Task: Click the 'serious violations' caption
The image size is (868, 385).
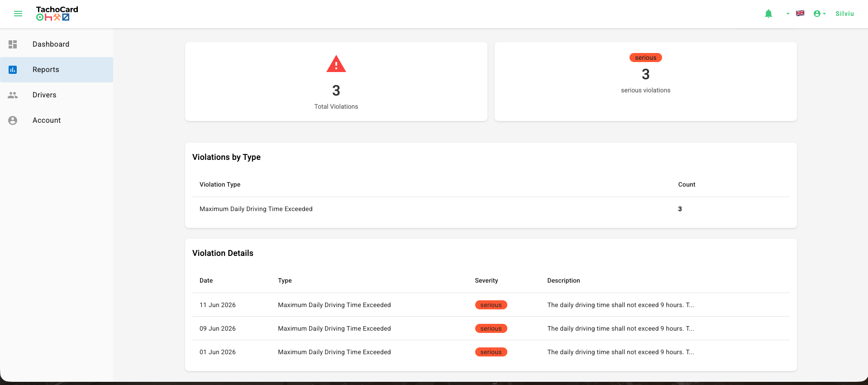Action: (x=646, y=90)
